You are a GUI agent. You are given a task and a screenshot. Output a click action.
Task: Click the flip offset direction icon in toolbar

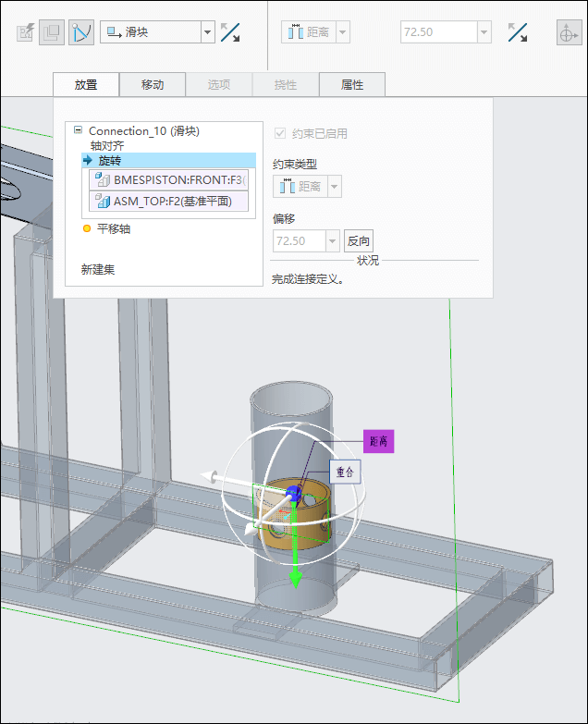(518, 32)
